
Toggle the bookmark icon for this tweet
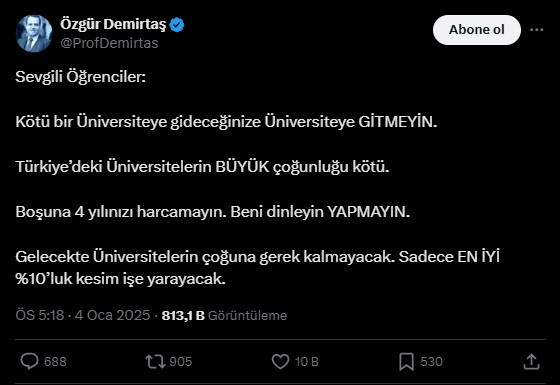pos(406,361)
